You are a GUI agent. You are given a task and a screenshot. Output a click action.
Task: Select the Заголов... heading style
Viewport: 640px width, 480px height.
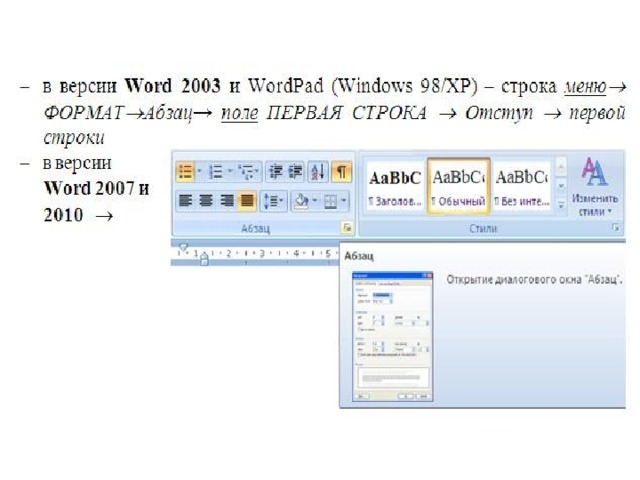[394, 186]
